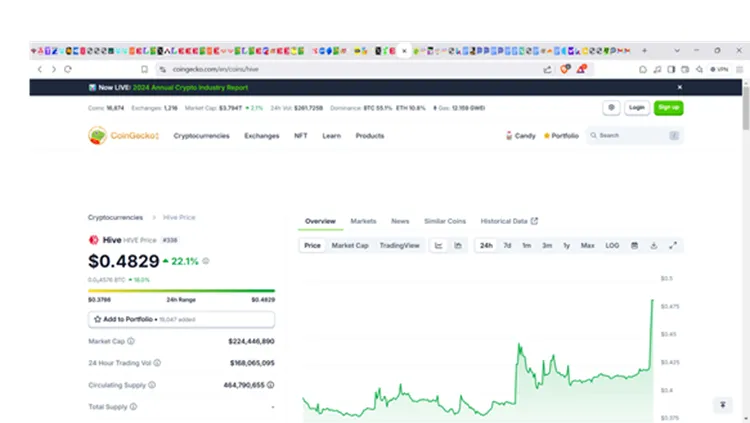Reload the CoinGecko page
The width and height of the screenshot is (750, 423).
(x=68, y=69)
